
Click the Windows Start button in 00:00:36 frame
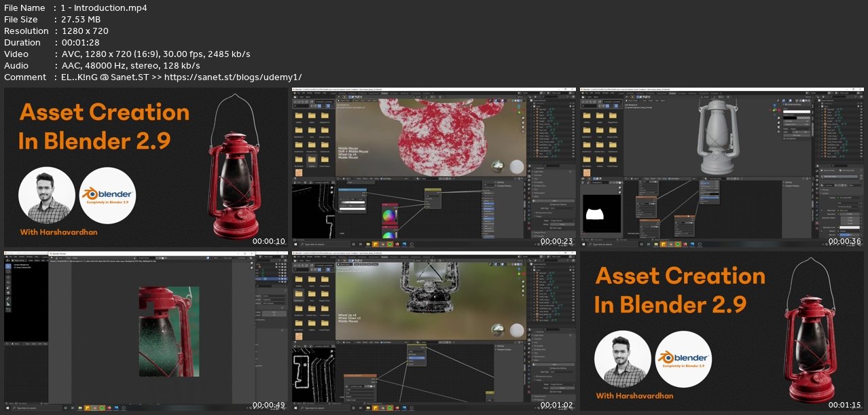[x=583, y=245]
